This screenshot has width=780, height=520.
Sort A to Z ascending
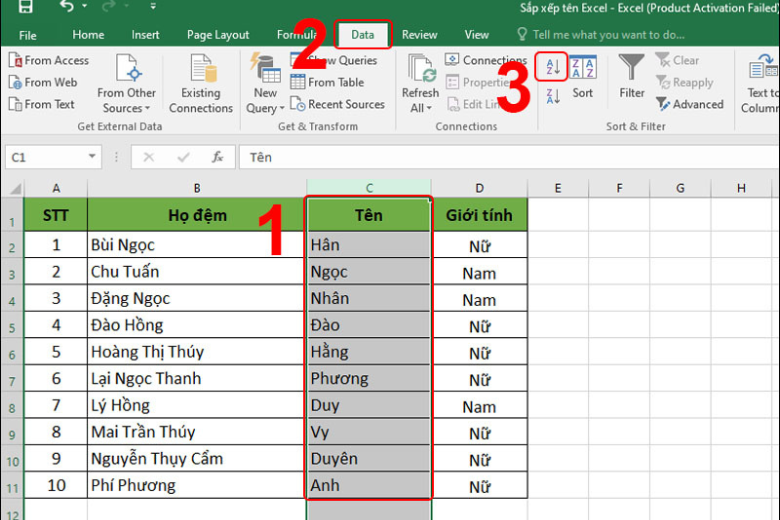pos(552,66)
